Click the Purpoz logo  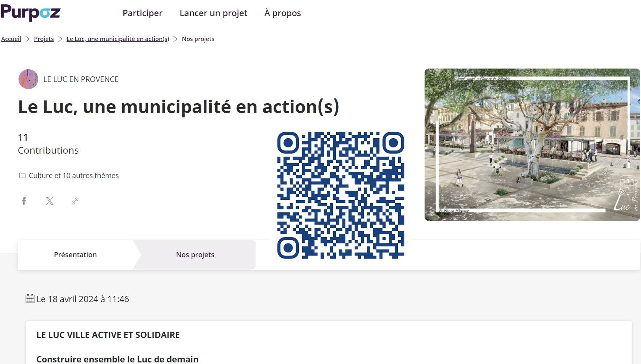[x=30, y=13]
